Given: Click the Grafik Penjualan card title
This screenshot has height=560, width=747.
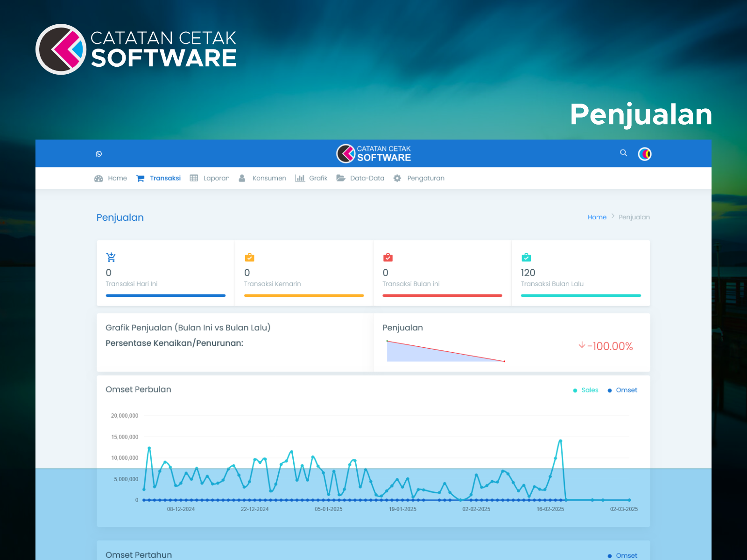Looking at the screenshot, I should pyautogui.click(x=188, y=328).
